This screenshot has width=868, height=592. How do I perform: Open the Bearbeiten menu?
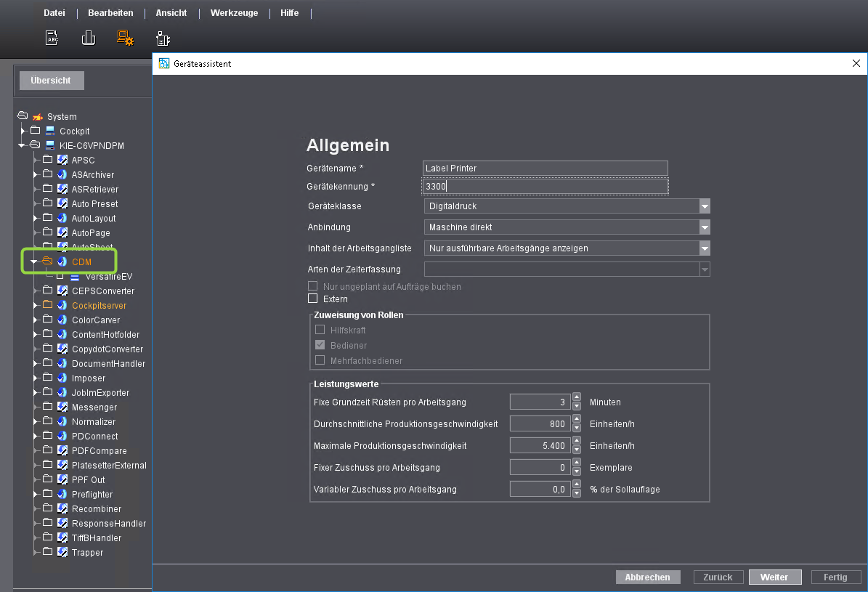pyautogui.click(x=110, y=13)
